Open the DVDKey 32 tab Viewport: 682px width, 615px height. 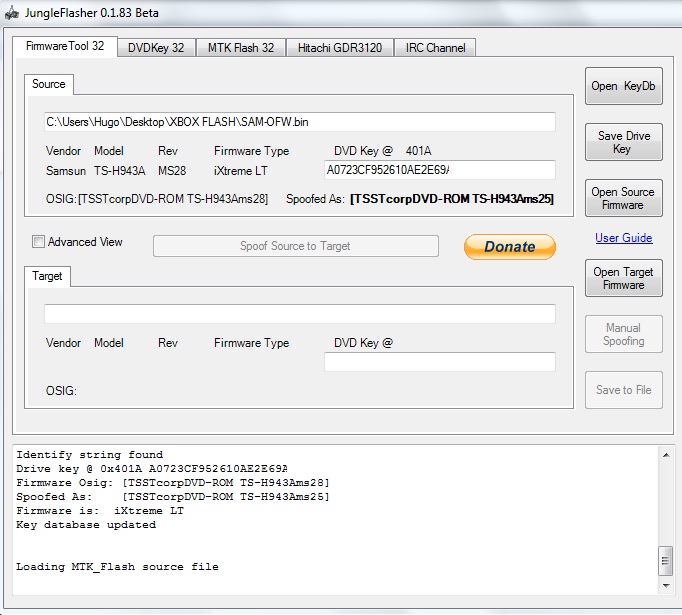click(156, 48)
